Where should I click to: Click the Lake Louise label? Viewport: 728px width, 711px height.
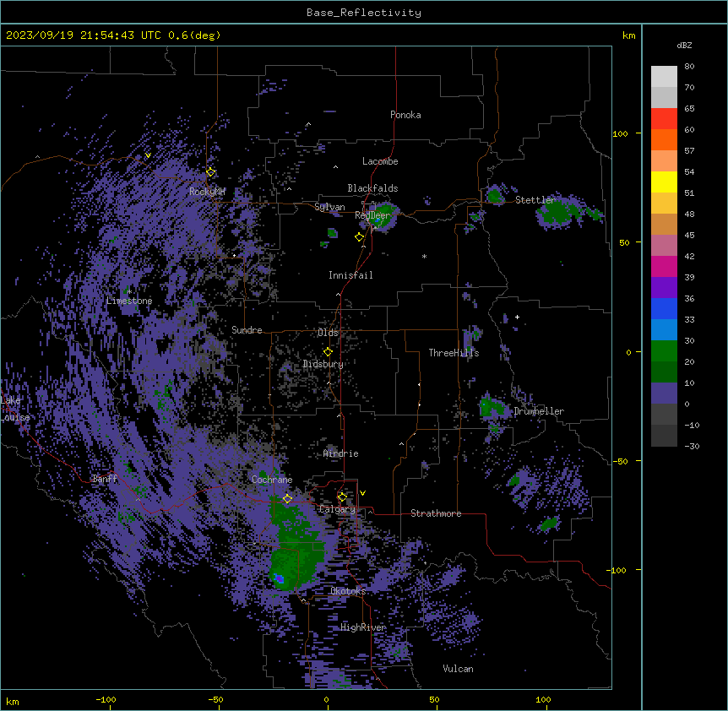click(15, 409)
